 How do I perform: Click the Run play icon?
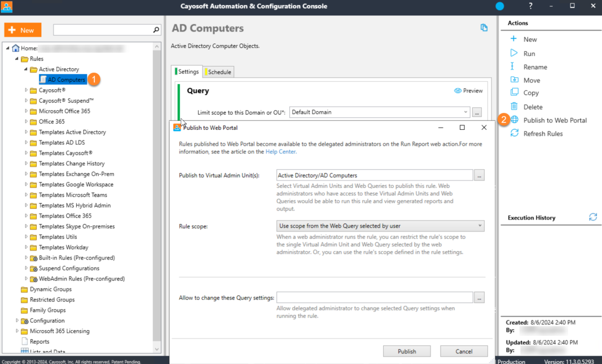click(x=513, y=53)
